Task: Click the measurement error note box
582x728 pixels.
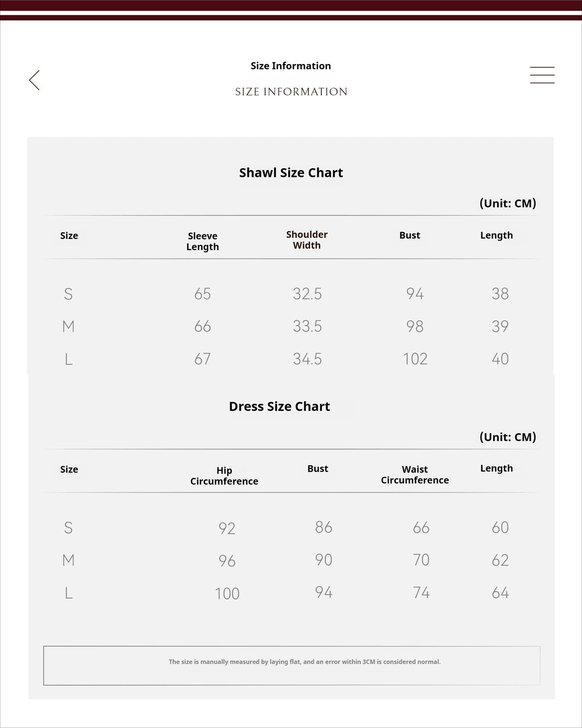Action: tap(291, 665)
